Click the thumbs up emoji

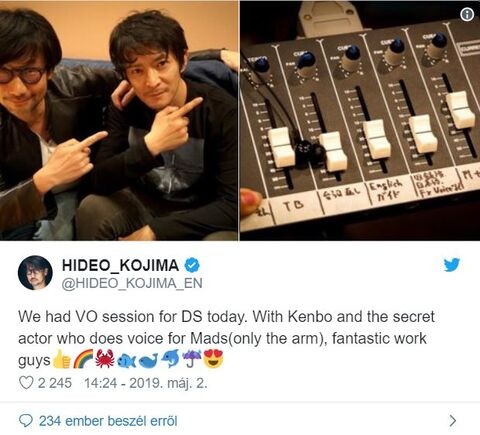[x=62, y=359]
